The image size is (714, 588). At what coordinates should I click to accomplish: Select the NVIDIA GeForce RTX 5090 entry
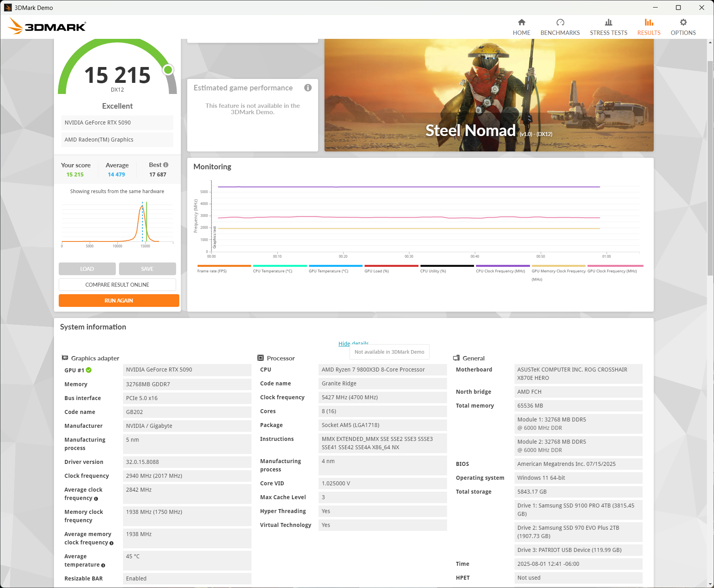(x=117, y=123)
